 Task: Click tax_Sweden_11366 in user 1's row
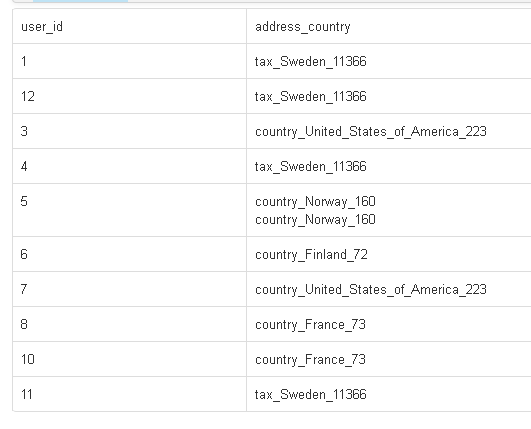click(311, 62)
